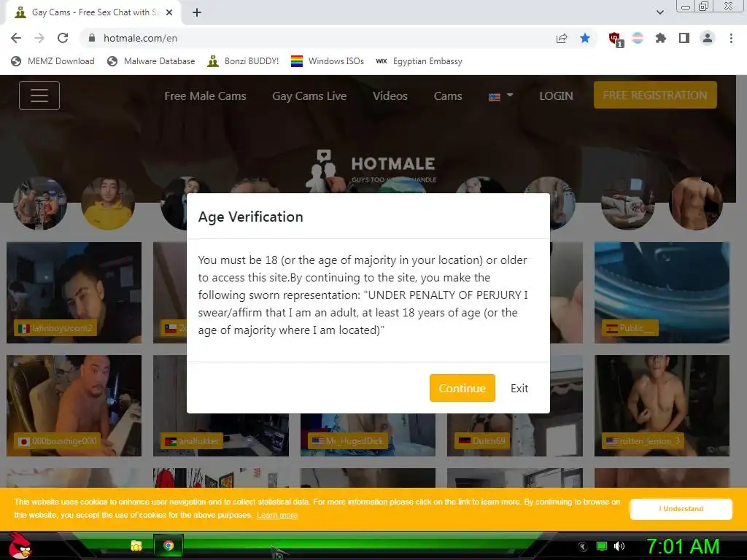Reload the current page
Image resolution: width=747 pixels, height=560 pixels.
pos(63,38)
